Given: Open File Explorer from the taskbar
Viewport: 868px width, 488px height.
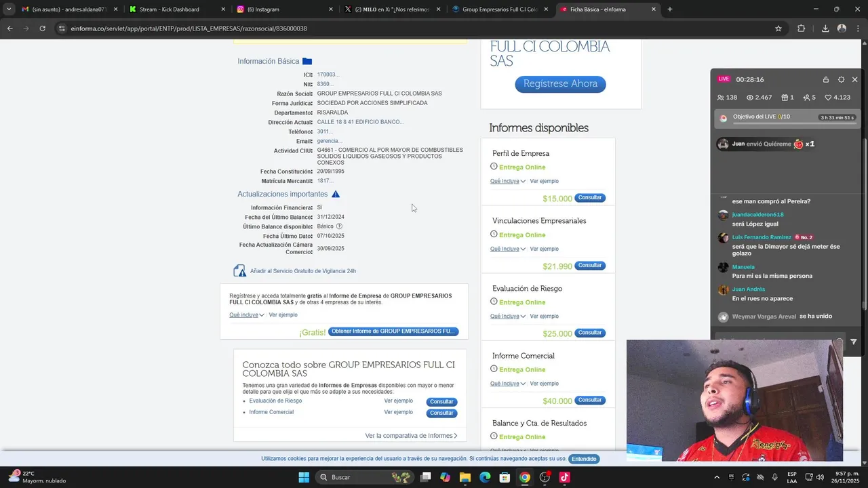Looking at the screenshot, I should pyautogui.click(x=465, y=477).
